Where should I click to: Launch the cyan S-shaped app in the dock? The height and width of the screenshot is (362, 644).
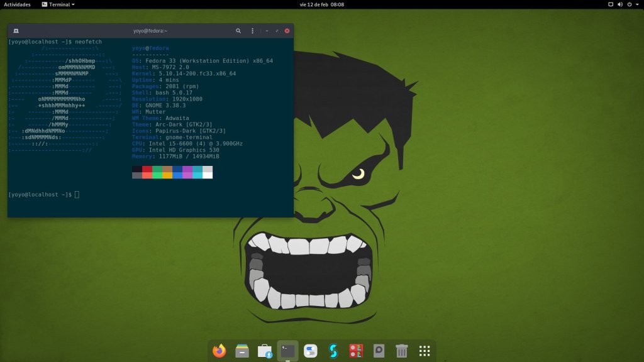coord(333,351)
